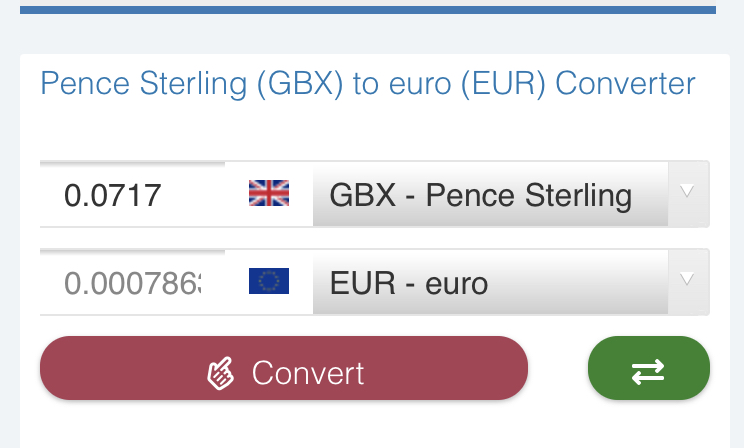This screenshot has height=448, width=744.
Task: Expand the arrow beside GBX - Pence Sterling
Action: click(x=687, y=192)
